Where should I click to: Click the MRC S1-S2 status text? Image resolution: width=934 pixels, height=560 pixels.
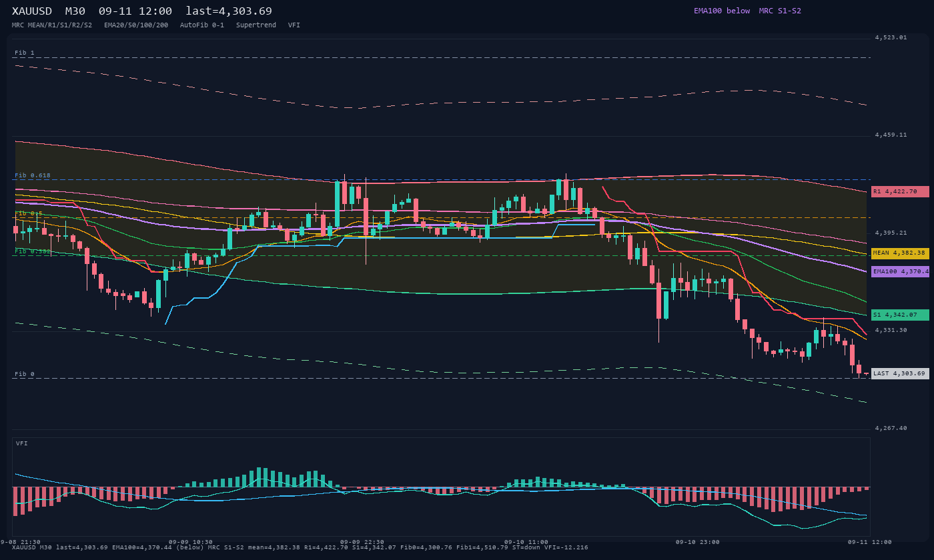click(780, 11)
